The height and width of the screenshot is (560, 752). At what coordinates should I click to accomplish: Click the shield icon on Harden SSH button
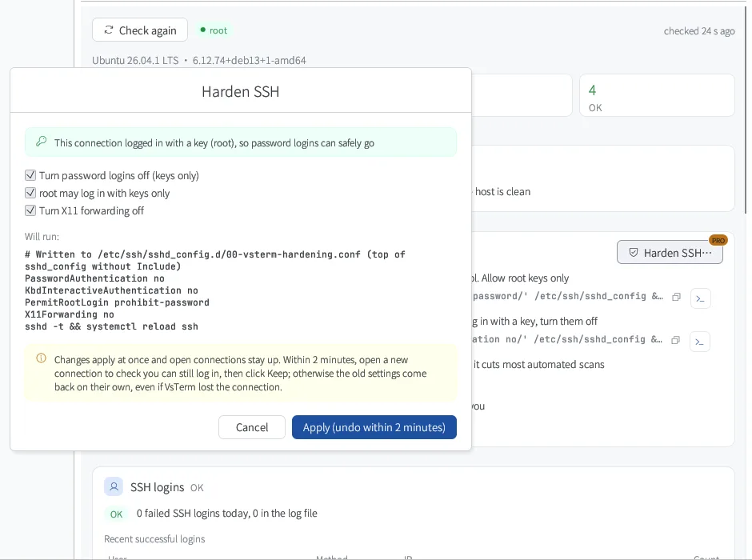(x=634, y=253)
